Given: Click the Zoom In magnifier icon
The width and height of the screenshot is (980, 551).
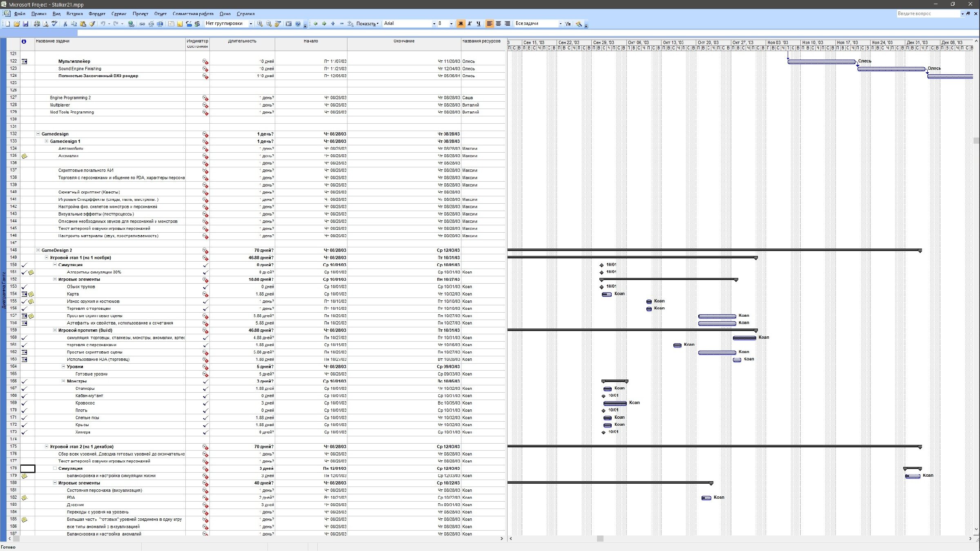Looking at the screenshot, I should 260,24.
